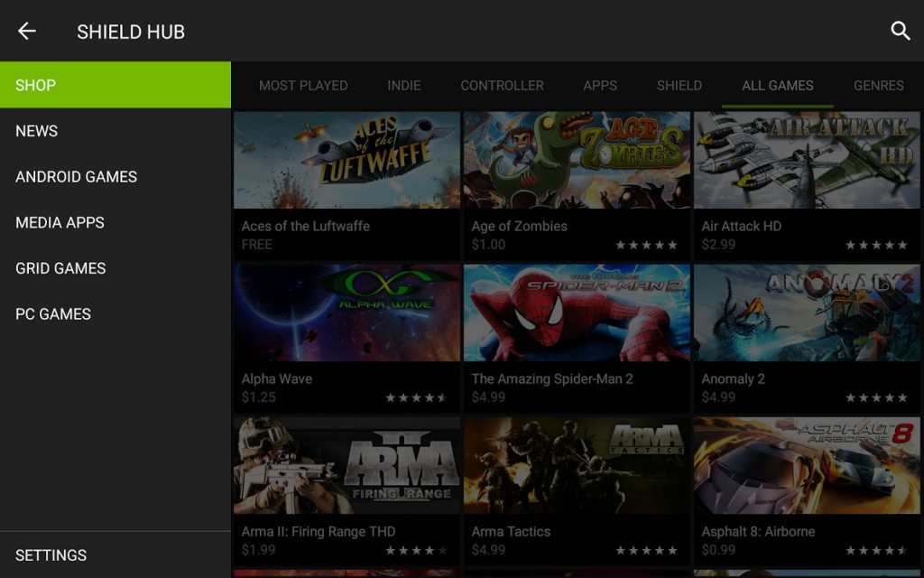Open Asphalt 8 Airborne artwork
This screenshot has height=578, width=924.
pos(807,465)
